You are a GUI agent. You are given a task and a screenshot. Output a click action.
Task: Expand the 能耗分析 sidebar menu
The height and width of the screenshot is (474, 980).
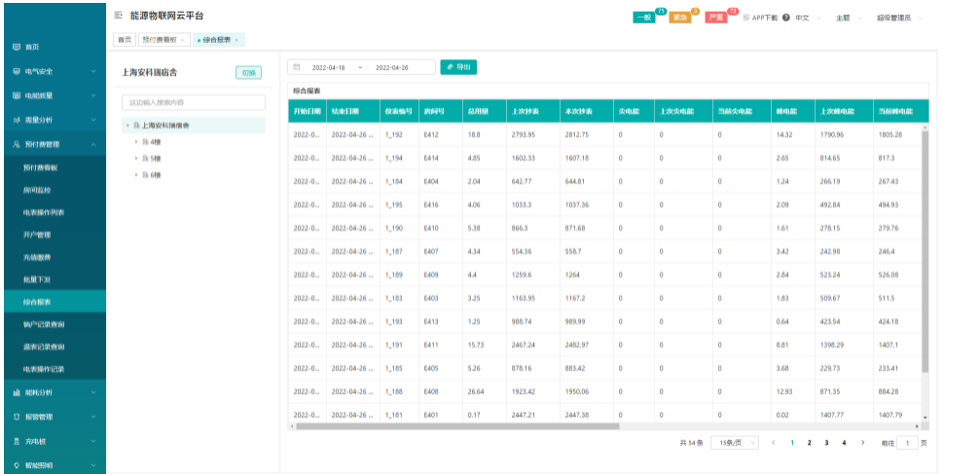tap(54, 392)
